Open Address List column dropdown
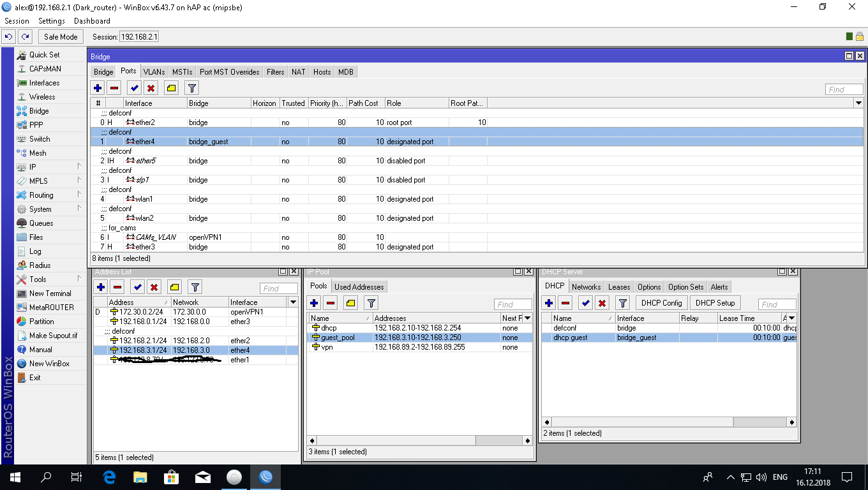Screen dimensions: 868x490 click(x=293, y=302)
